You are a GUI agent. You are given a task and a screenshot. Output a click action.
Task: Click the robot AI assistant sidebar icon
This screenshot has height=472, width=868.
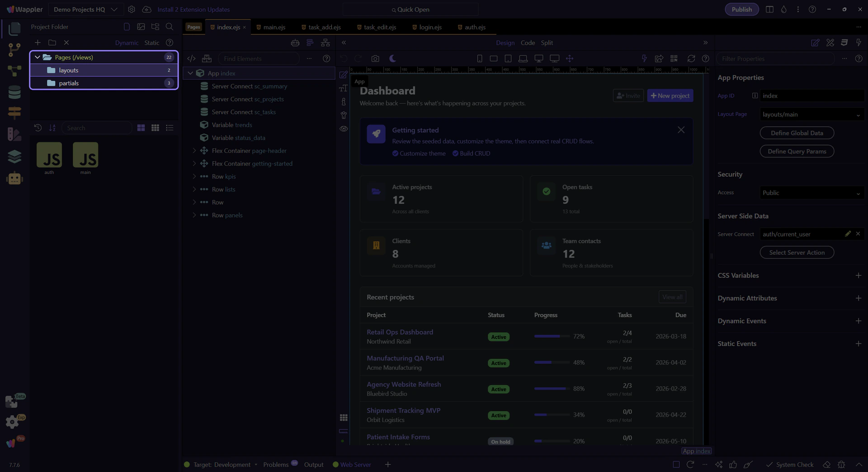pos(14,178)
